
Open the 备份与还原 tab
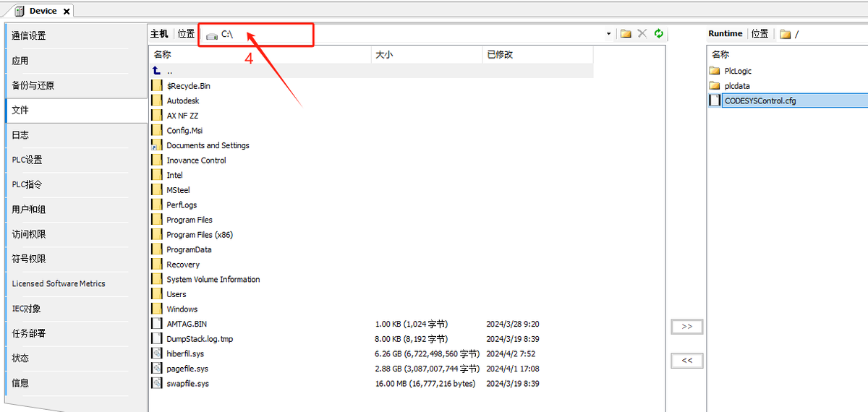33,85
